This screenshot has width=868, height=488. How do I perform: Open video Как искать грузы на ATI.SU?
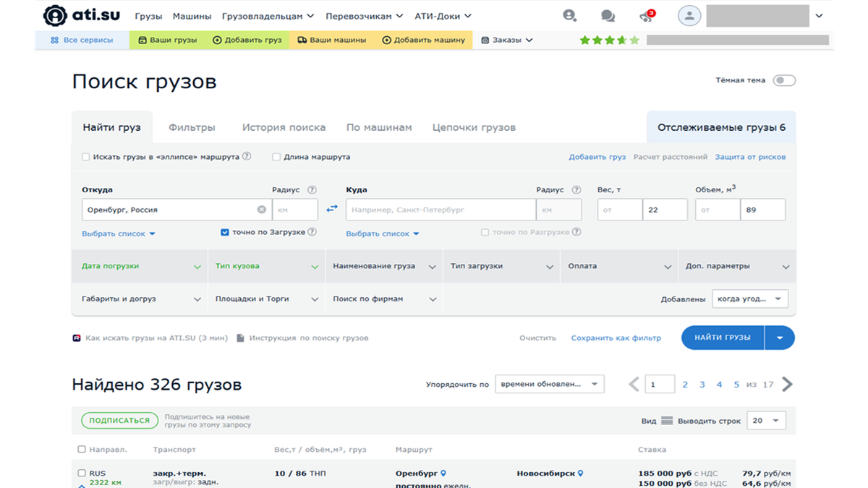click(150, 338)
